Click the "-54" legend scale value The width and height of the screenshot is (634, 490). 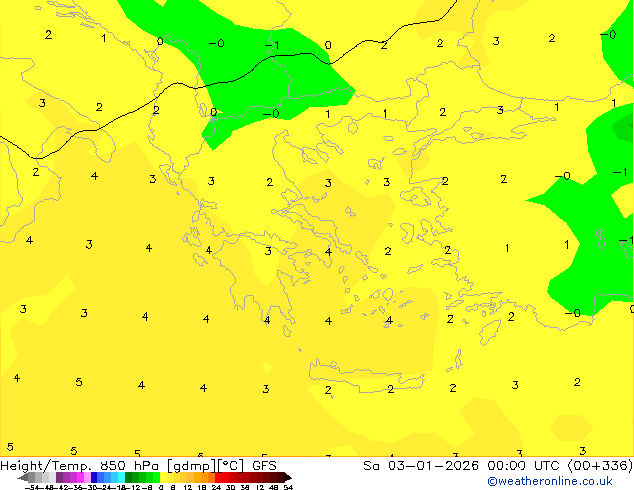point(31,487)
